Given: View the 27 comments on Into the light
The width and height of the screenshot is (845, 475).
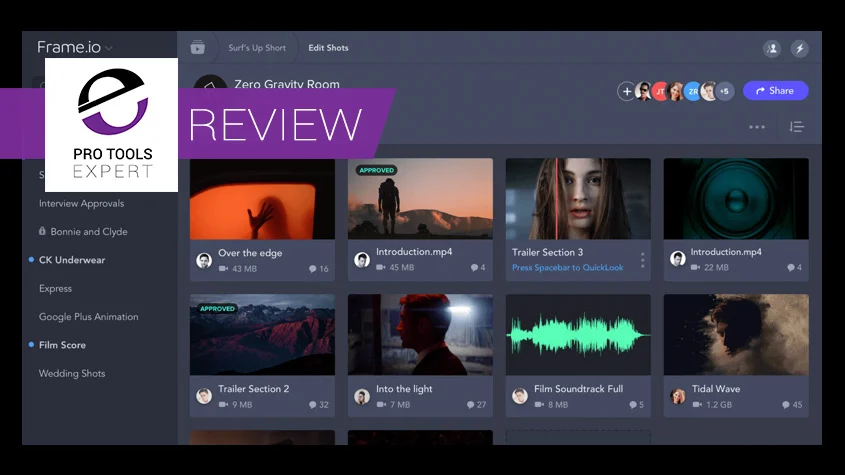Looking at the screenshot, I should coord(476,404).
